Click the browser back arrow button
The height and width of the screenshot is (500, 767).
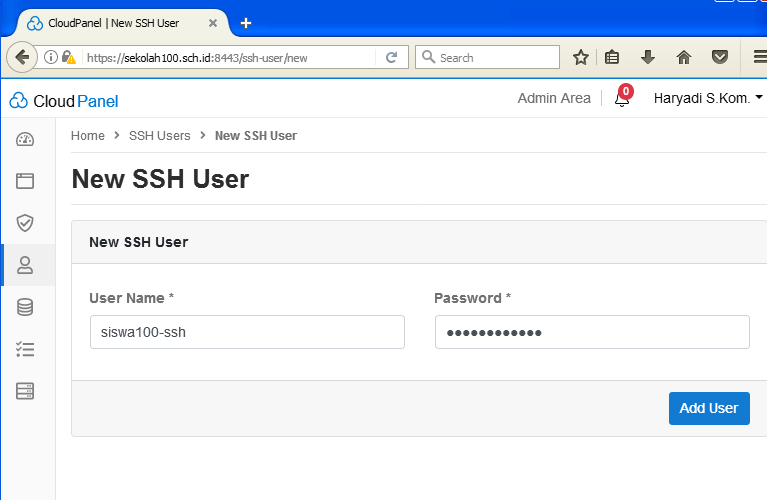(x=22, y=57)
